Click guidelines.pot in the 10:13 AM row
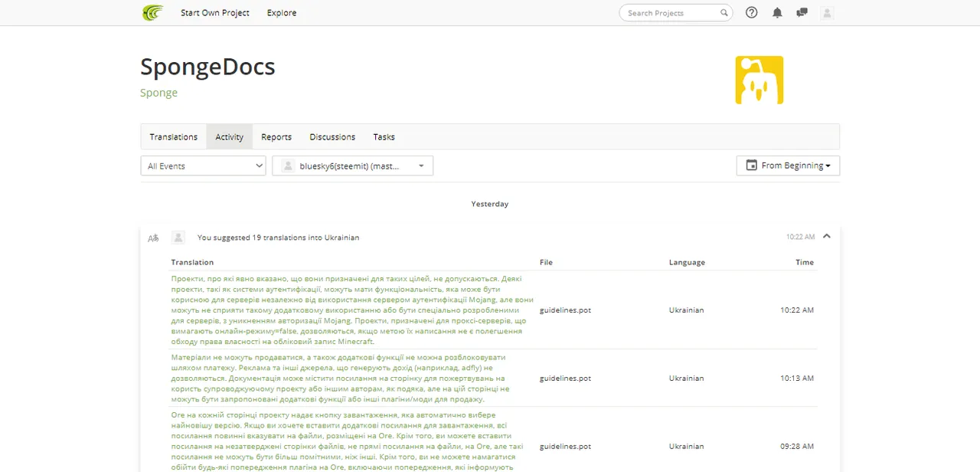The width and height of the screenshot is (980, 472). 565,379
